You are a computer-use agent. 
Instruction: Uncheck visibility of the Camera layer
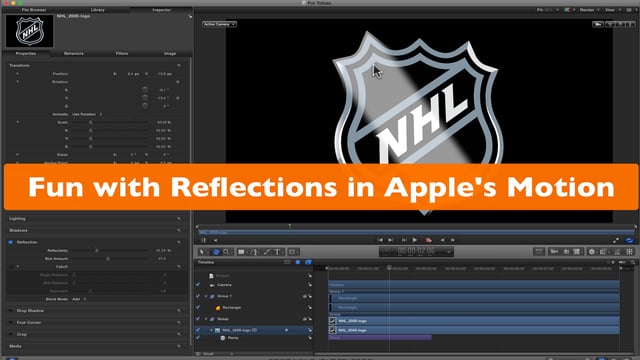click(x=198, y=284)
